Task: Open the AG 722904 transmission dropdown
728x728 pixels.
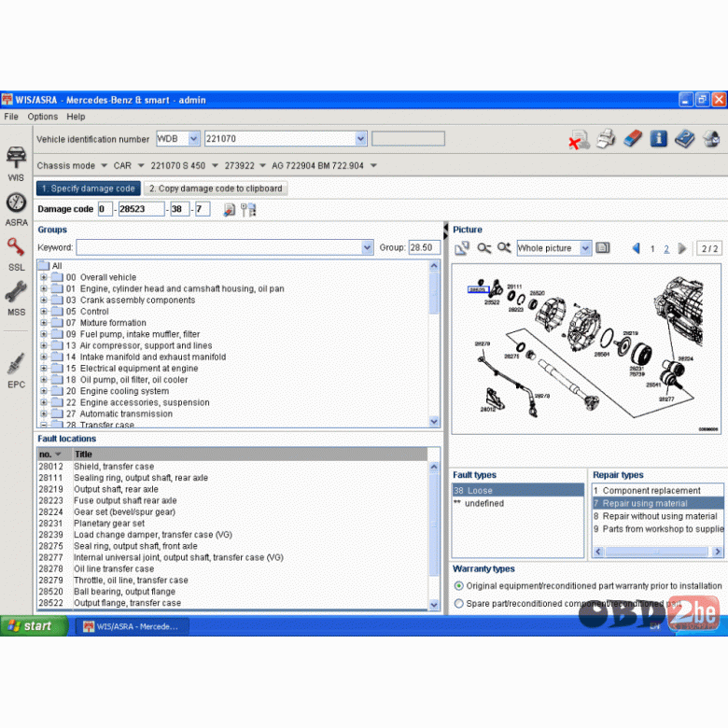Action: tap(373, 166)
